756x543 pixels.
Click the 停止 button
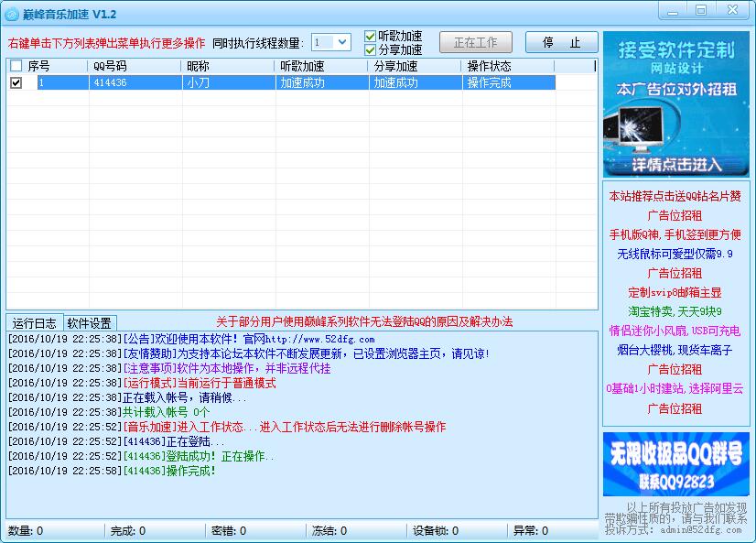pos(561,42)
